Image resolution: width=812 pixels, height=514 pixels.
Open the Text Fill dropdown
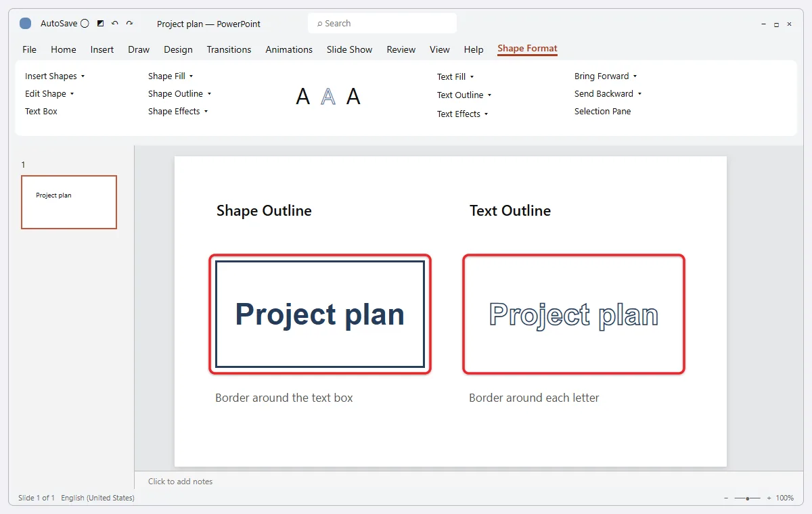[455, 77]
